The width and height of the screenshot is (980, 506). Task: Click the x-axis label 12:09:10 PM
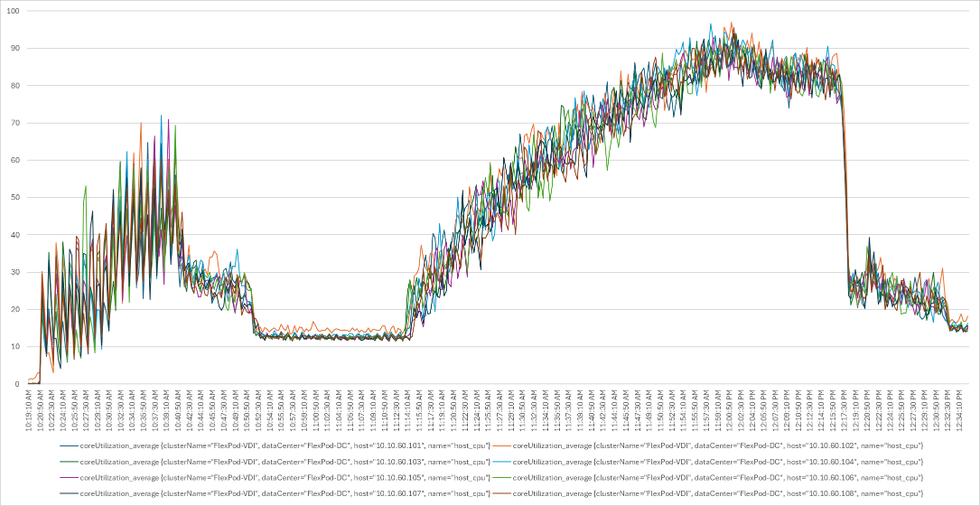pos(788,409)
